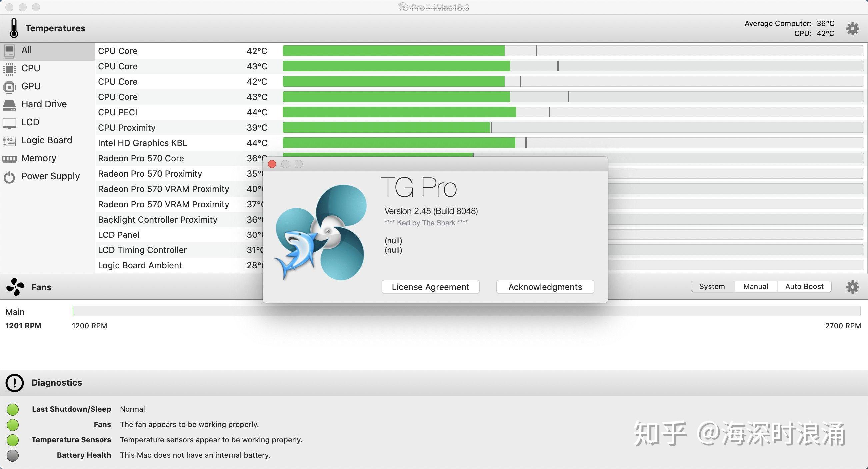The height and width of the screenshot is (469, 868).
Task: Open temperatures settings gear icon
Action: click(853, 29)
